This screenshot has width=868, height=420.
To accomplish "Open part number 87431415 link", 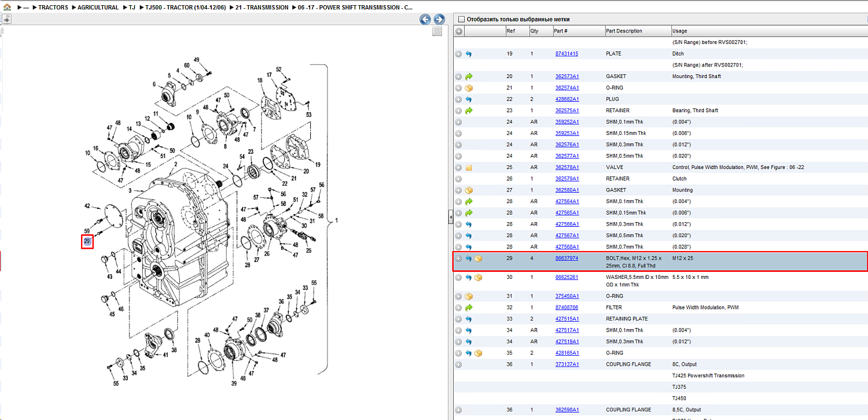I will tap(567, 54).
